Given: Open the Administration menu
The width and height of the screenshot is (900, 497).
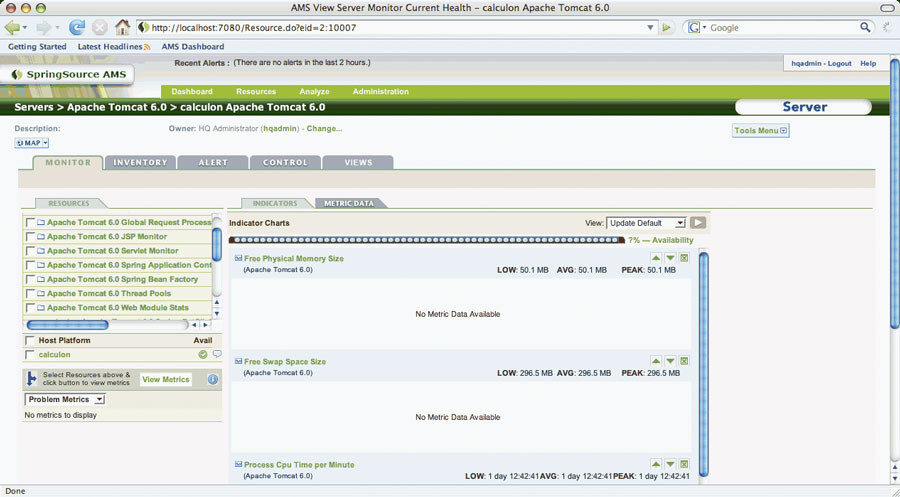Looking at the screenshot, I should [x=381, y=91].
